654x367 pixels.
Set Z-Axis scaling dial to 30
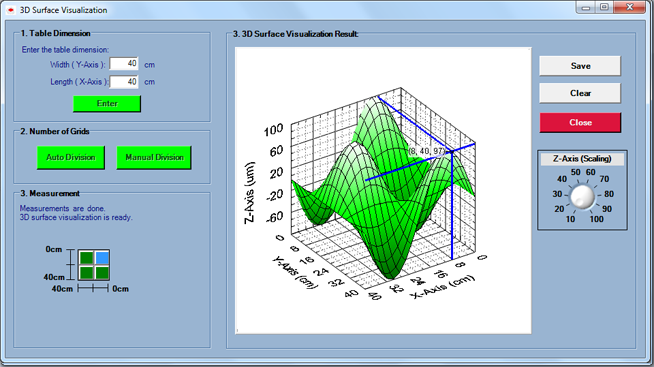click(557, 194)
